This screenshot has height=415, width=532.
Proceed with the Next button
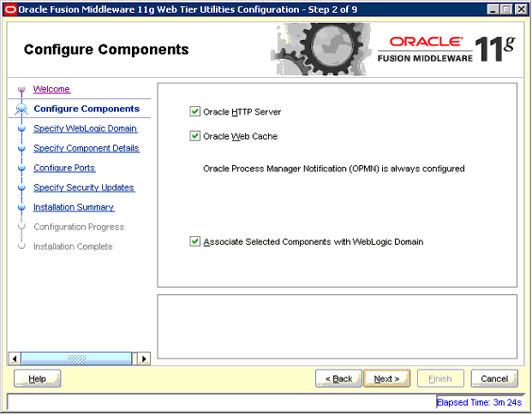tap(386, 378)
